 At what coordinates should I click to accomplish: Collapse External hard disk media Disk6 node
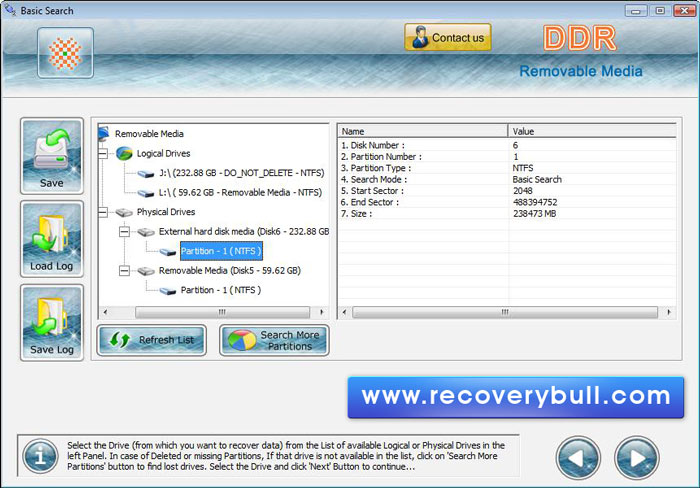[125, 232]
